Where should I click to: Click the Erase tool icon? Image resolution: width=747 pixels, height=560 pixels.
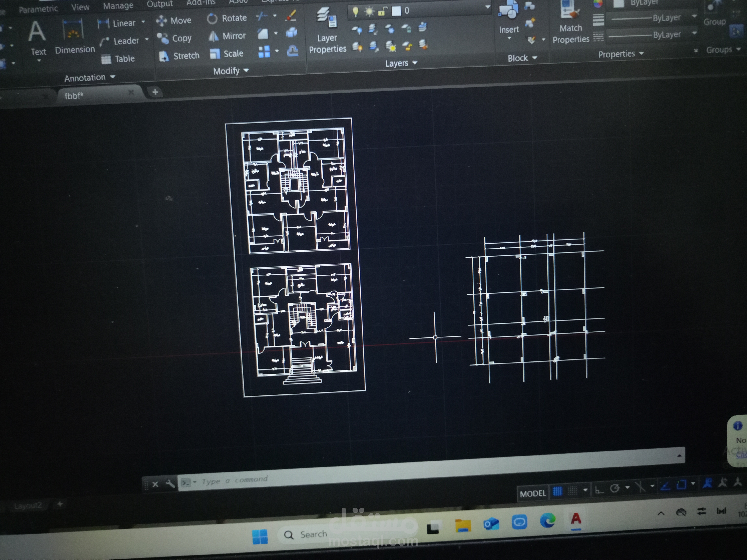291,16
